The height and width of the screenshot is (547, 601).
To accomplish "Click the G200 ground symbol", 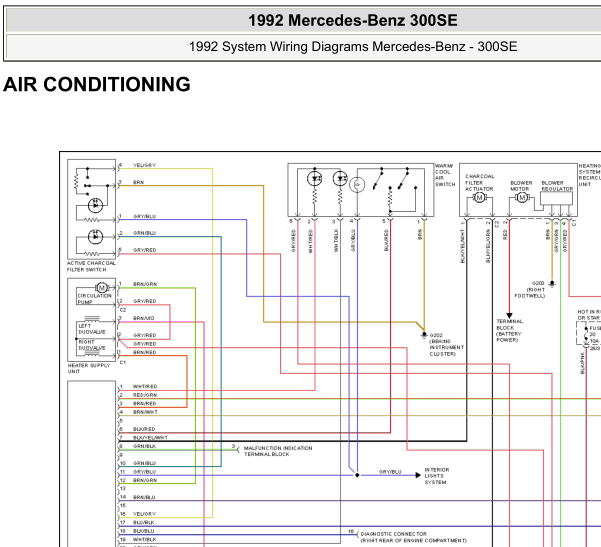I will 552,284.
